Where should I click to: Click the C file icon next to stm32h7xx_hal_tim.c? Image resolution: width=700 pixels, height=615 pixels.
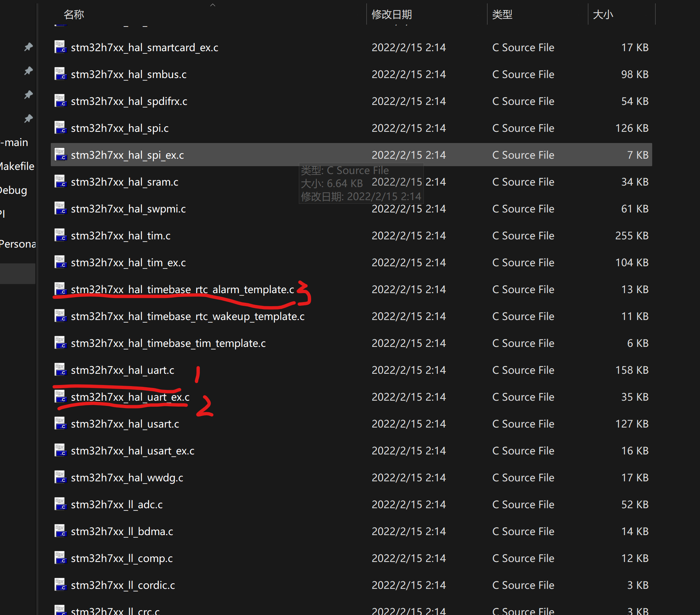(x=61, y=235)
